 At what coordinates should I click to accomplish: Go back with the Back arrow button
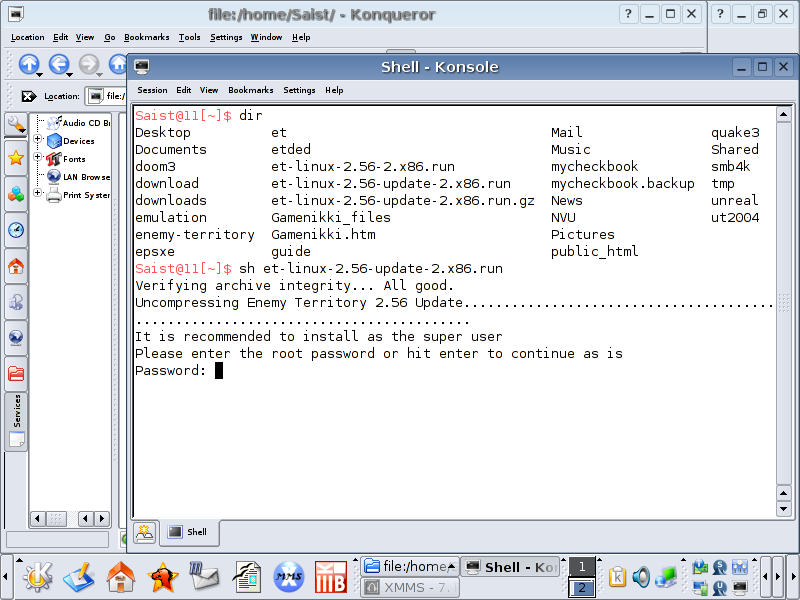coord(59,64)
